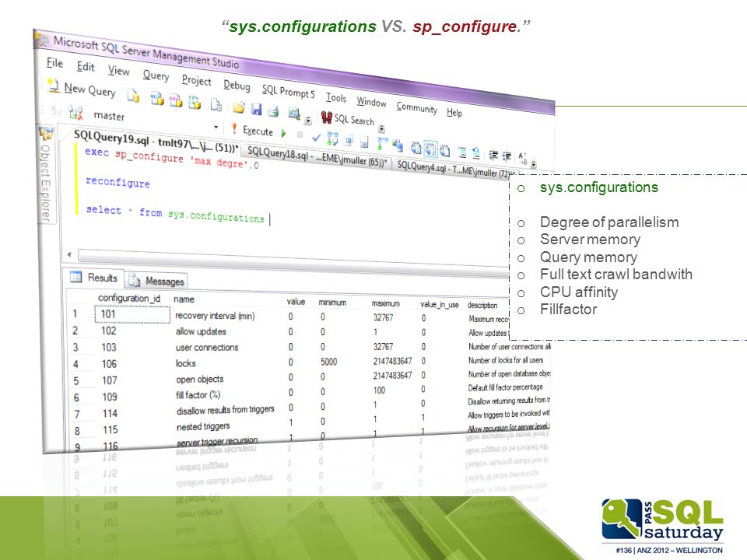Image resolution: width=747 pixels, height=560 pixels.
Task: Save the query with the floppy disk icon
Action: [x=256, y=109]
